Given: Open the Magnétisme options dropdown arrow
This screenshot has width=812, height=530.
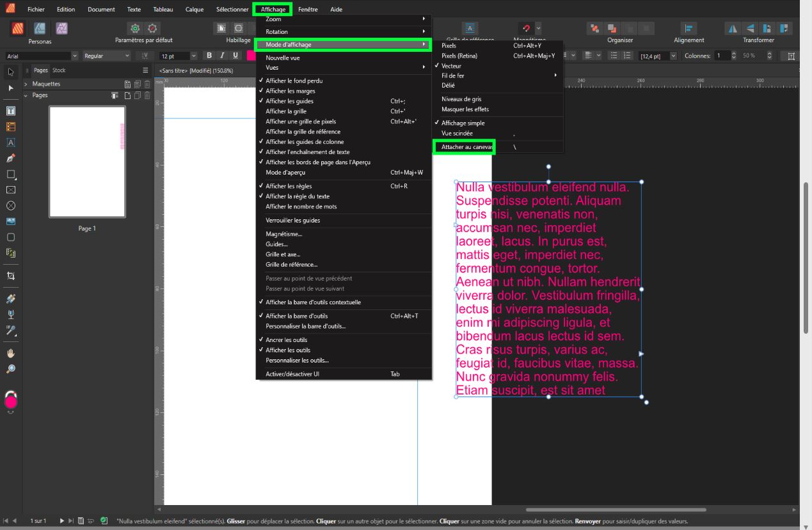Looking at the screenshot, I should pyautogui.click(x=538, y=28).
